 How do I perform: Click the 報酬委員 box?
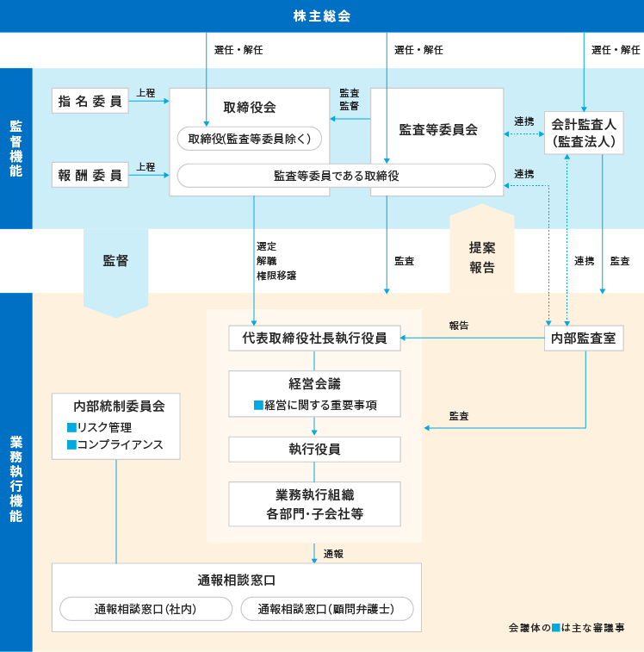coord(90,175)
